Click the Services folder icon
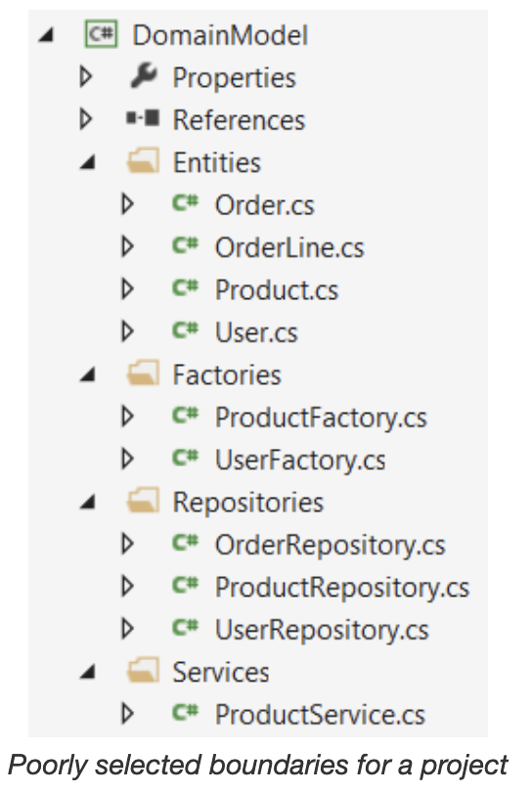Image resolution: width=532 pixels, height=792 pixels. [143, 671]
